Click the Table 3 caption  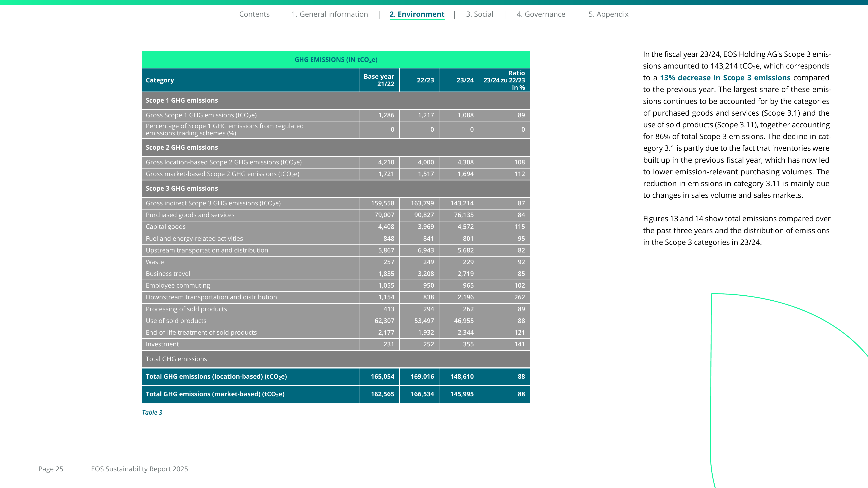click(152, 413)
